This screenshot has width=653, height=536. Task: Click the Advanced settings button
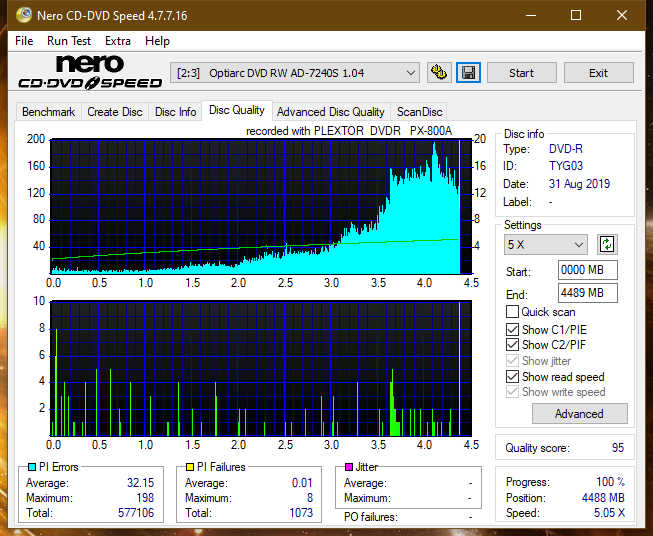click(x=579, y=414)
